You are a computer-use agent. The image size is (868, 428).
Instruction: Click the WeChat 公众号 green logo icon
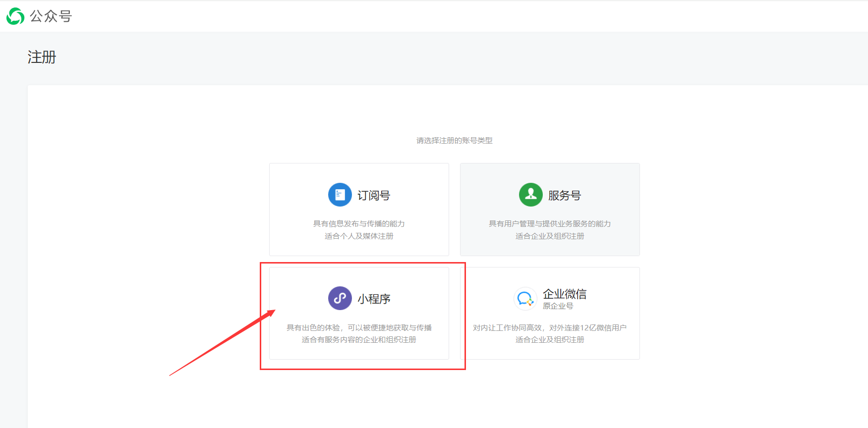[x=15, y=16]
